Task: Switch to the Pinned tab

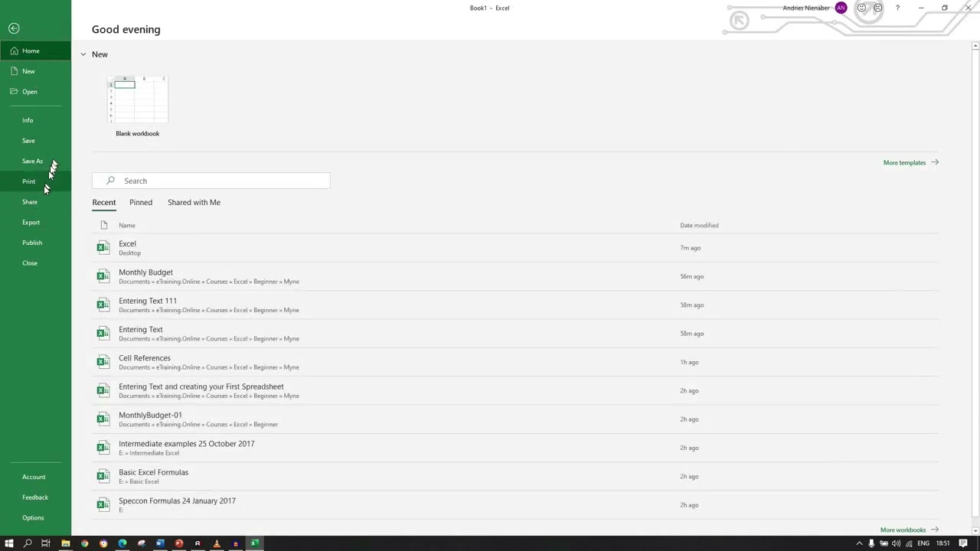Action: [x=141, y=202]
